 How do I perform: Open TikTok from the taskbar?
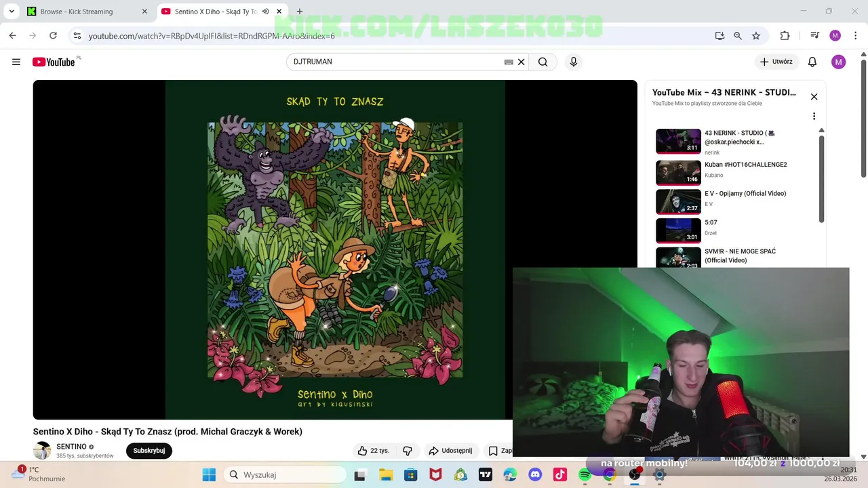pos(560,475)
